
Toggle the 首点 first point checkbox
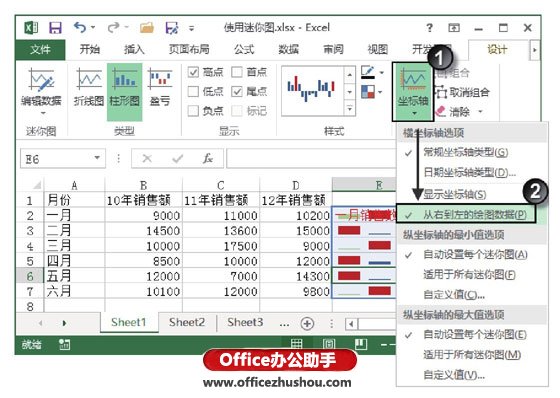pos(237,72)
